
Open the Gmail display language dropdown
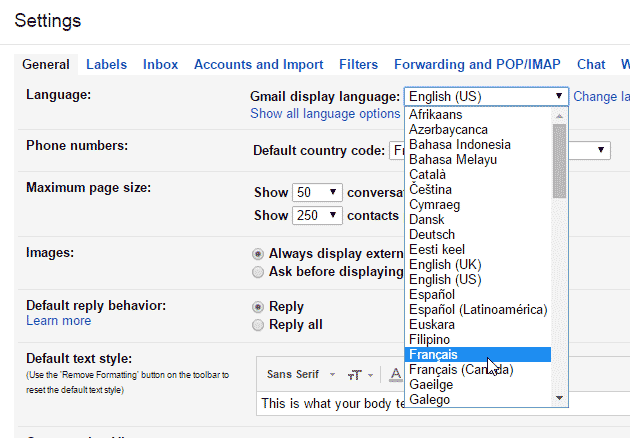(x=486, y=96)
